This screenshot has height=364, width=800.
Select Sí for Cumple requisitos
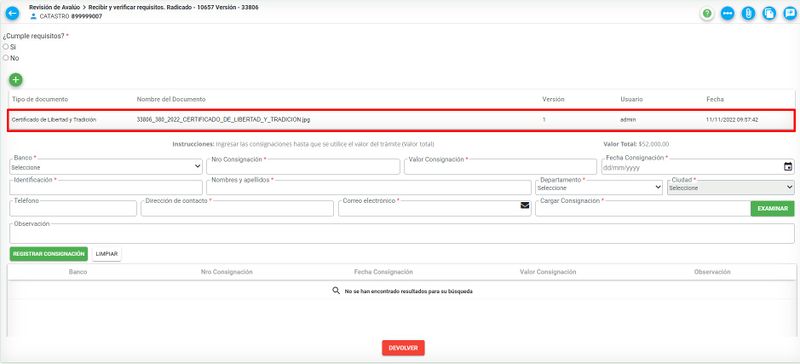6,46
